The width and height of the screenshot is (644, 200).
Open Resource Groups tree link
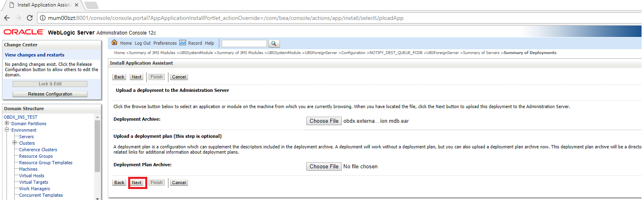(36, 156)
